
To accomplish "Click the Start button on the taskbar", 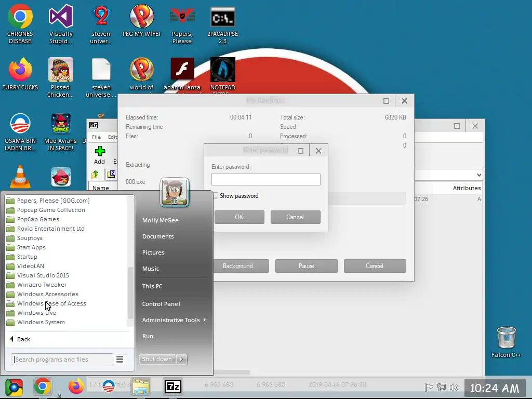I will pyautogui.click(x=14, y=388).
